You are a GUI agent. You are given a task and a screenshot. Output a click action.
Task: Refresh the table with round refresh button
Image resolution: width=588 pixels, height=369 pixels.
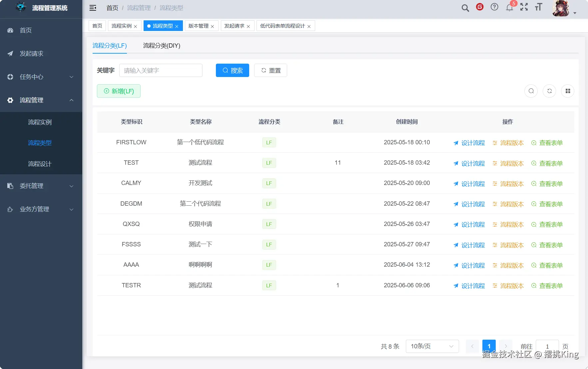tap(549, 91)
